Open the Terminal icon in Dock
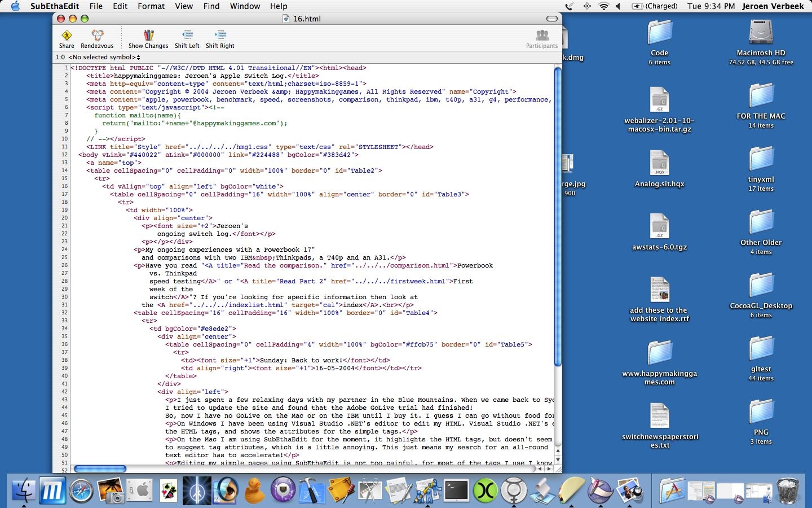Screen dimensions: 812x508 456,490
